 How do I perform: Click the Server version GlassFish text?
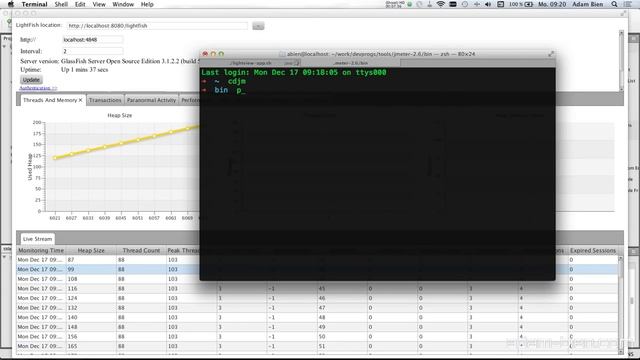110,61
